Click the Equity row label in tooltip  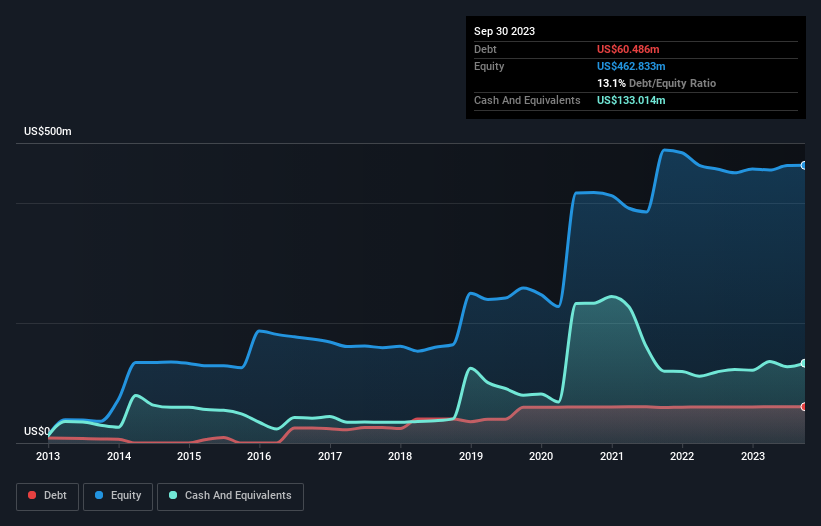[489, 66]
